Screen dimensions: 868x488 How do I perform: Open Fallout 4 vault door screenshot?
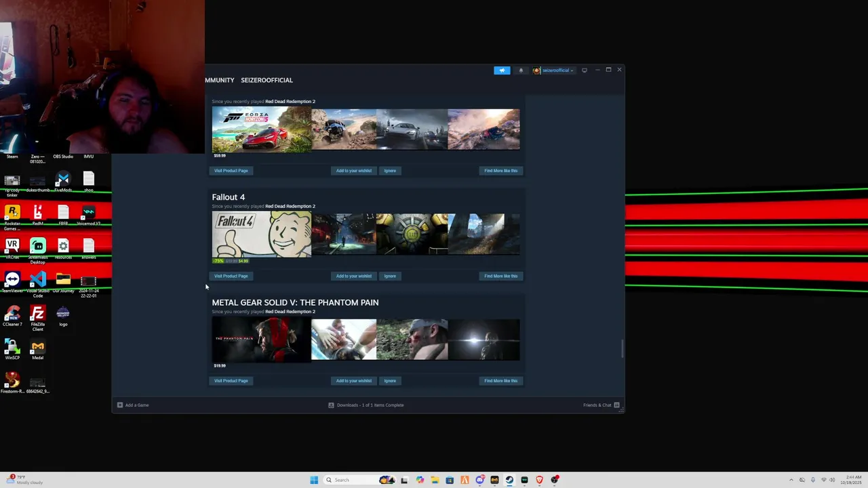click(x=412, y=234)
